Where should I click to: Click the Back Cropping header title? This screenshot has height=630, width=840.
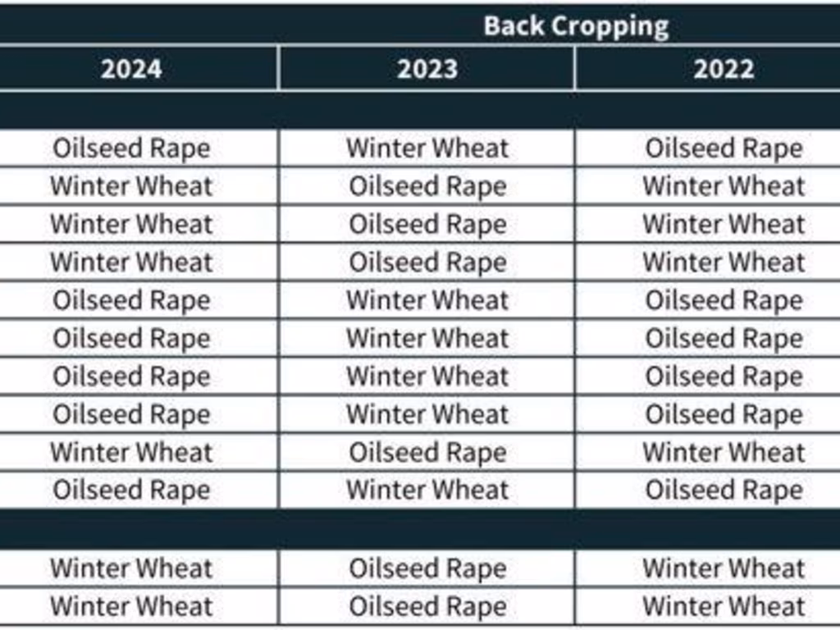point(575,26)
